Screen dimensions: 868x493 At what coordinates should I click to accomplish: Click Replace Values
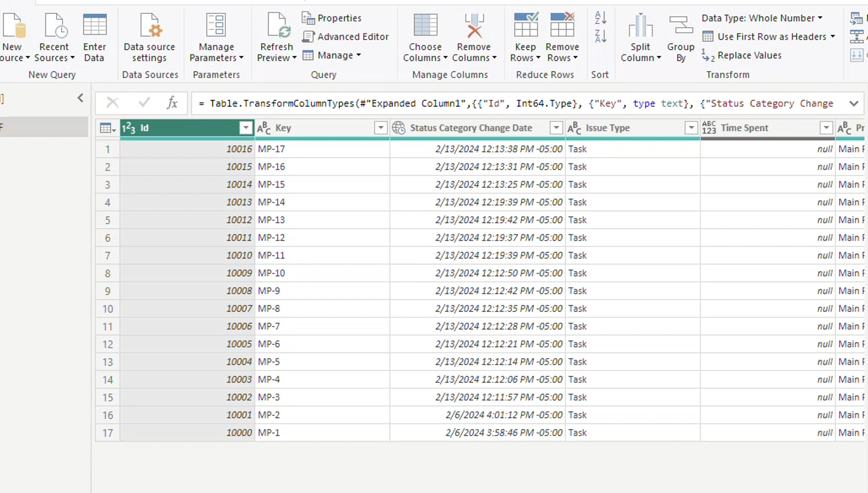point(742,55)
